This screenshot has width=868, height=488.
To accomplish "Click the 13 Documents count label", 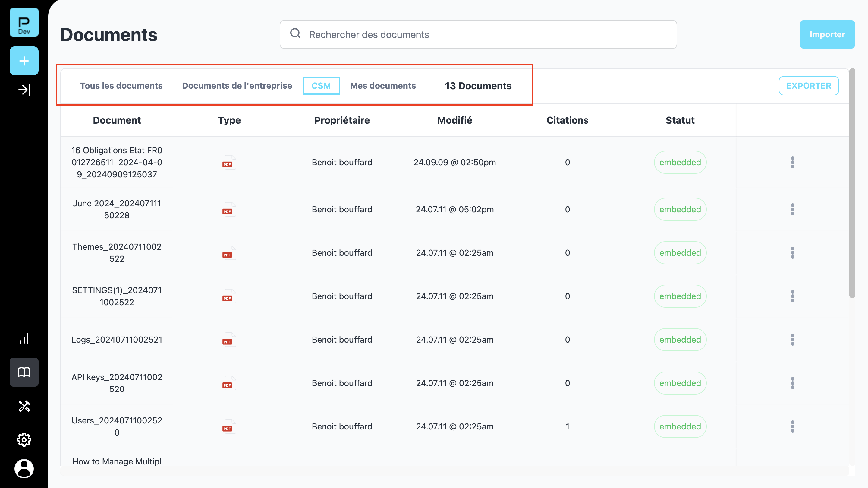I will point(478,86).
